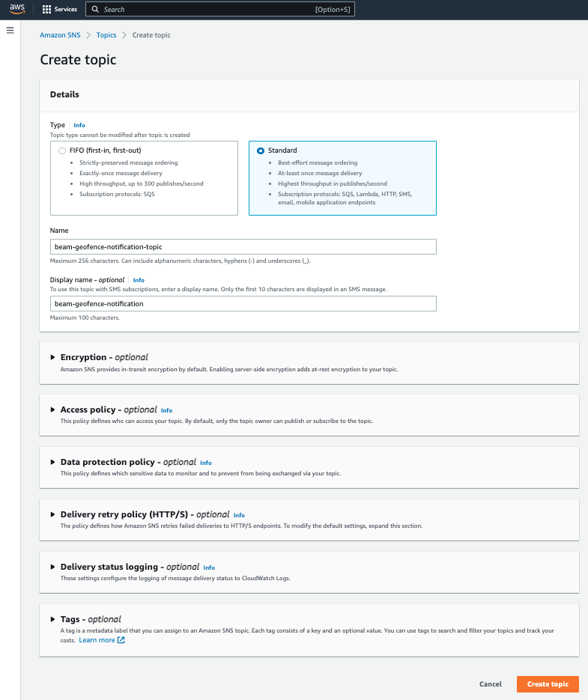Expand the Encryption section
This screenshot has height=700, width=588.
click(x=52, y=357)
